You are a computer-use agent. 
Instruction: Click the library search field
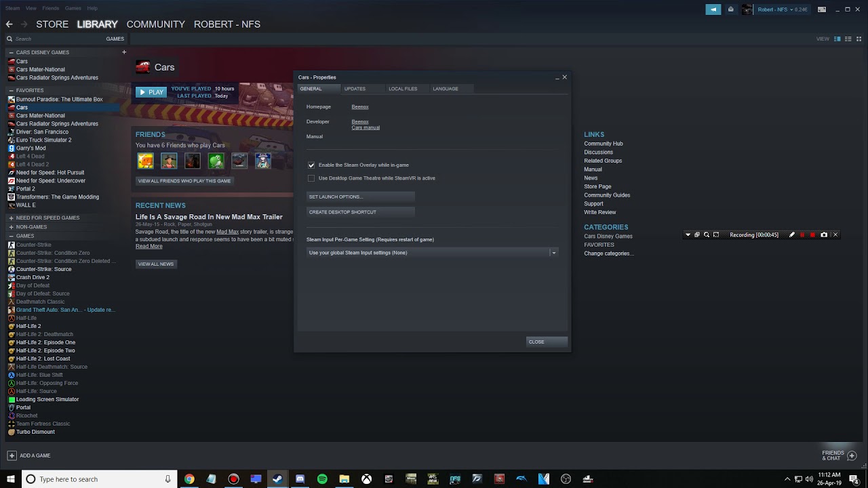click(x=54, y=39)
